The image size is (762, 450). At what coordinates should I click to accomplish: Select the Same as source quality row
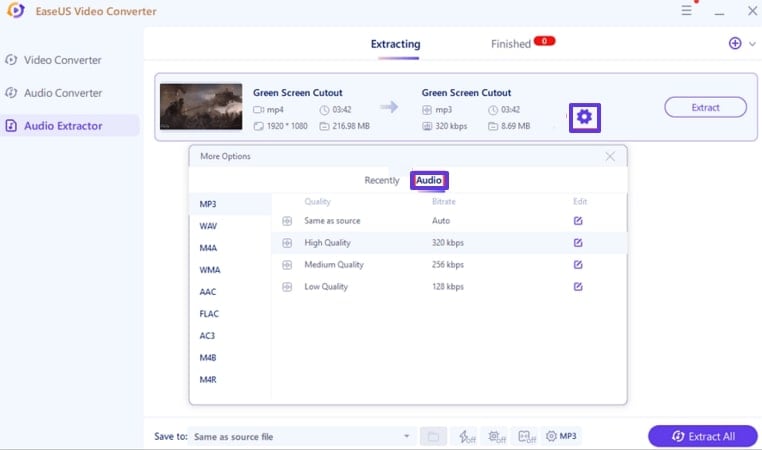[x=449, y=221]
